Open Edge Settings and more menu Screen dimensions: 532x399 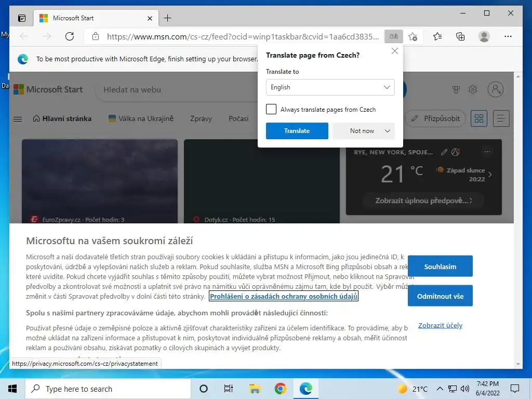(508, 36)
